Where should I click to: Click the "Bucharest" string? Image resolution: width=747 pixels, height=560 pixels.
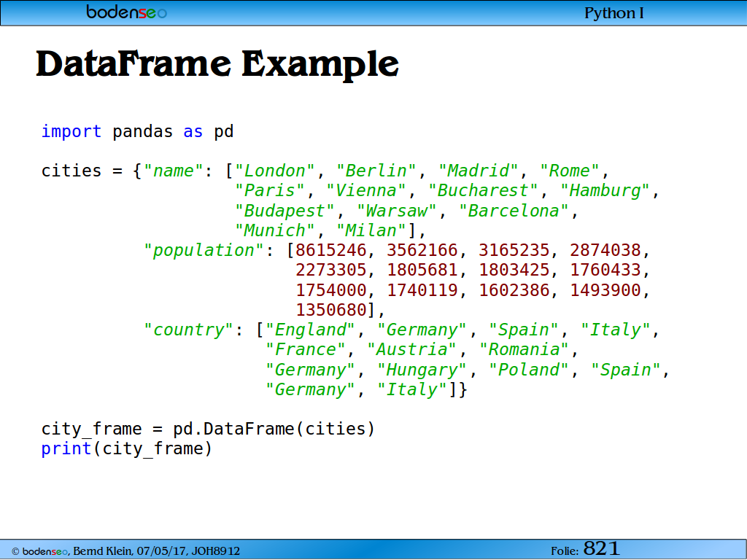(483, 191)
